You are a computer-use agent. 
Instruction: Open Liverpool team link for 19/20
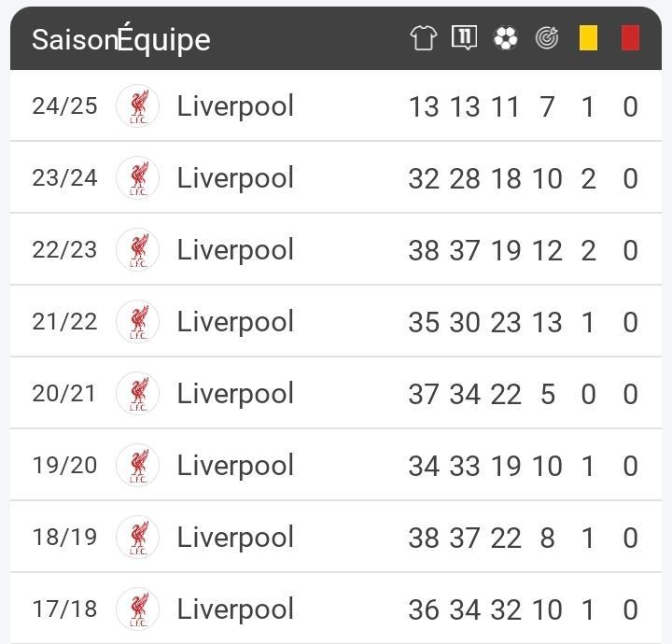pos(235,466)
